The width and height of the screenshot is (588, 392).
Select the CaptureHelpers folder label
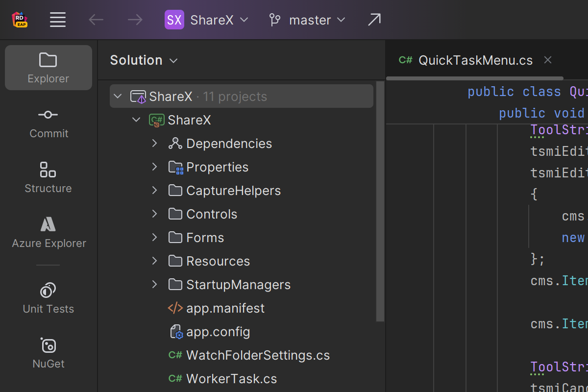coord(234,190)
